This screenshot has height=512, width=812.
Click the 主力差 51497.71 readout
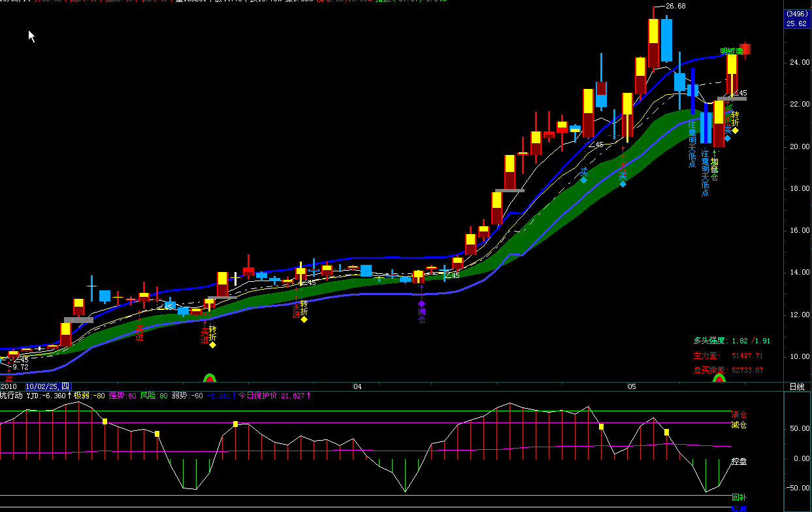[x=728, y=356]
